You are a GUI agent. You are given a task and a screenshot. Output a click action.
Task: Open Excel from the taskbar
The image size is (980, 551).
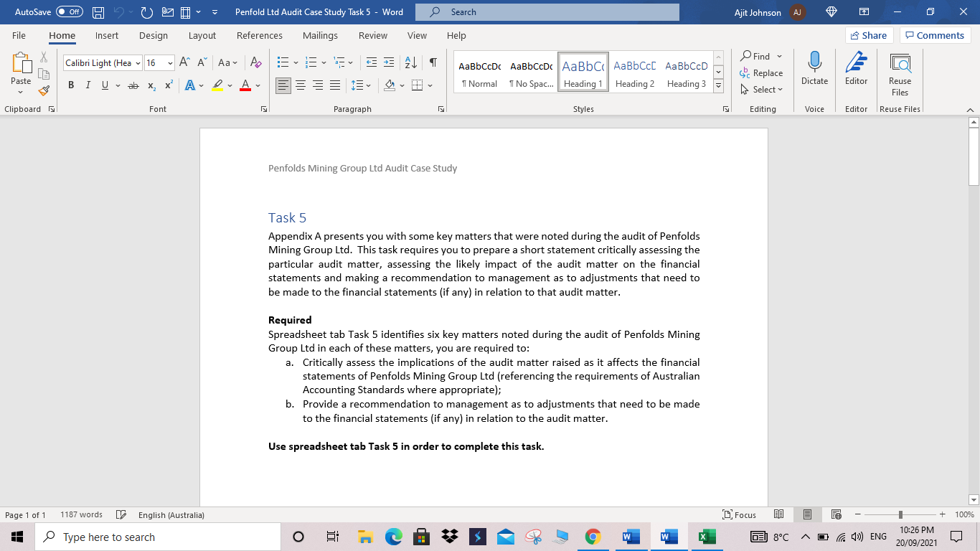coord(707,536)
